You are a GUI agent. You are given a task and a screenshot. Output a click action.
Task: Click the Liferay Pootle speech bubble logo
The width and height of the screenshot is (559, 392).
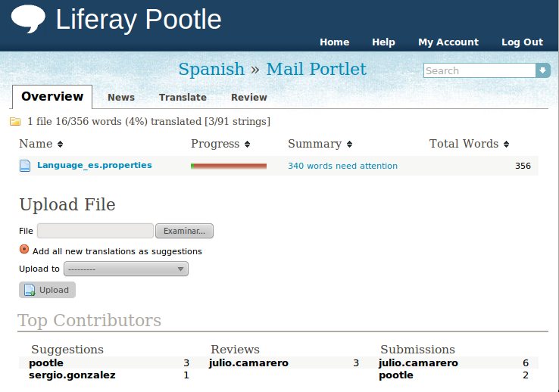(28, 19)
